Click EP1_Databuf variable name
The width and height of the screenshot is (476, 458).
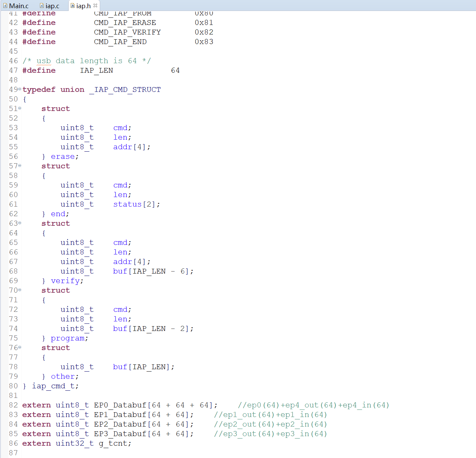point(120,415)
